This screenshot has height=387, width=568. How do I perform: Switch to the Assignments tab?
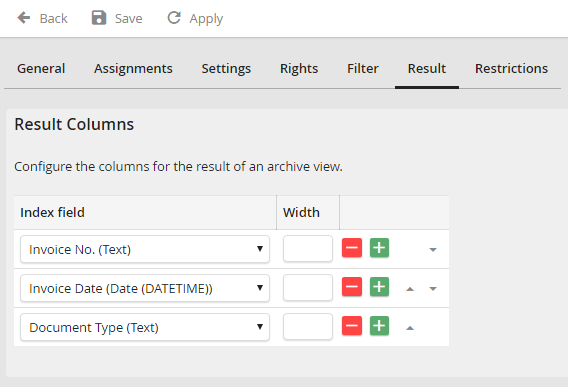(133, 68)
